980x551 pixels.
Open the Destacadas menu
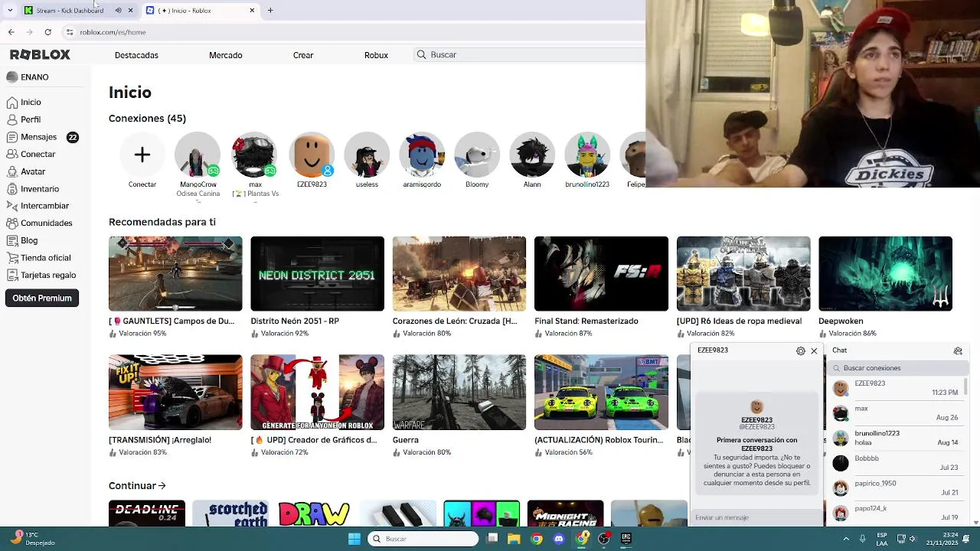coord(136,55)
